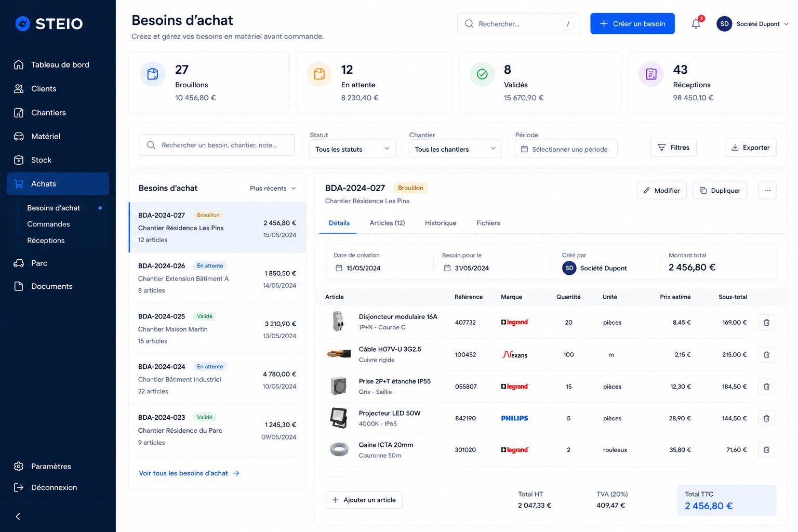Image resolution: width=798 pixels, height=532 pixels.
Task: Open the notifications bell
Action: coord(696,24)
